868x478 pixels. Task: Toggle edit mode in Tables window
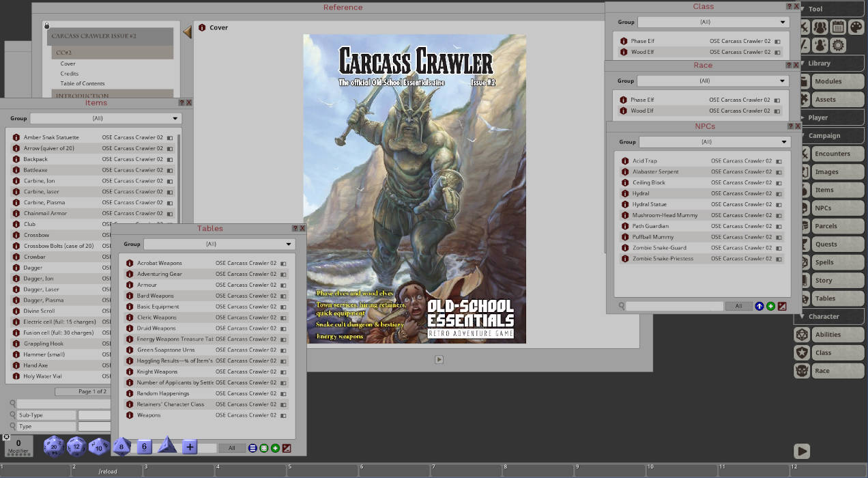coord(287,448)
